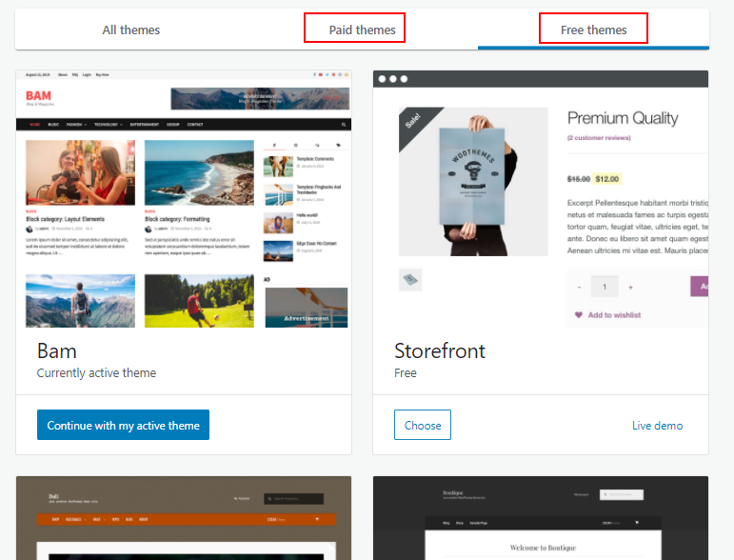Image resolution: width=734 pixels, height=560 pixels.
Task: Click the Bam theme title
Action: pyautogui.click(x=56, y=350)
